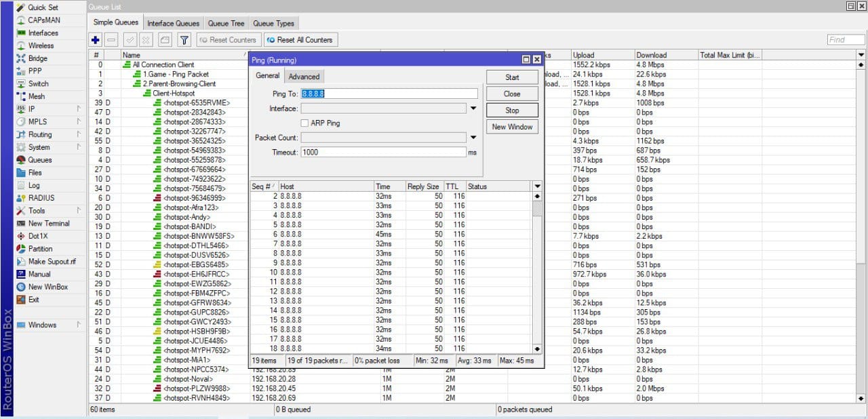The image size is (868, 419).
Task: Open a New Window for ping
Action: click(x=512, y=127)
